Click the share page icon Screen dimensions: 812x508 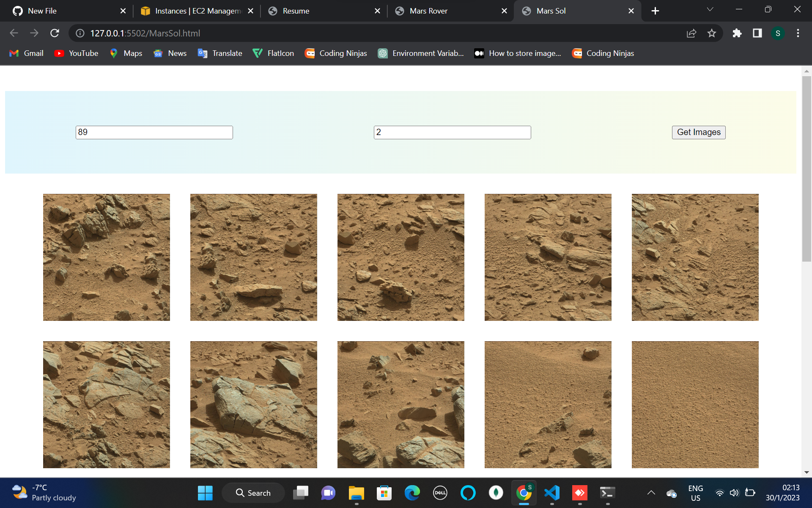(x=691, y=33)
